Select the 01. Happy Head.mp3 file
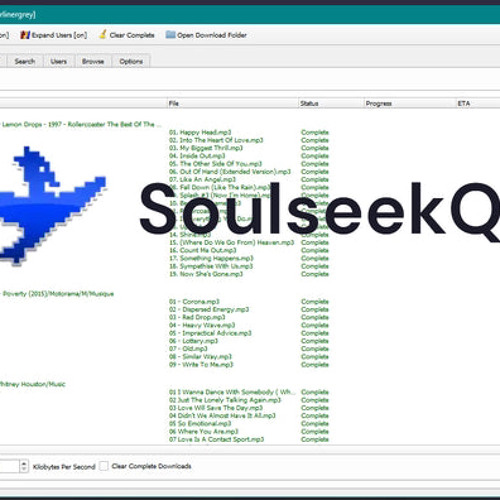Viewport: 500px width, 500px height. [200, 132]
